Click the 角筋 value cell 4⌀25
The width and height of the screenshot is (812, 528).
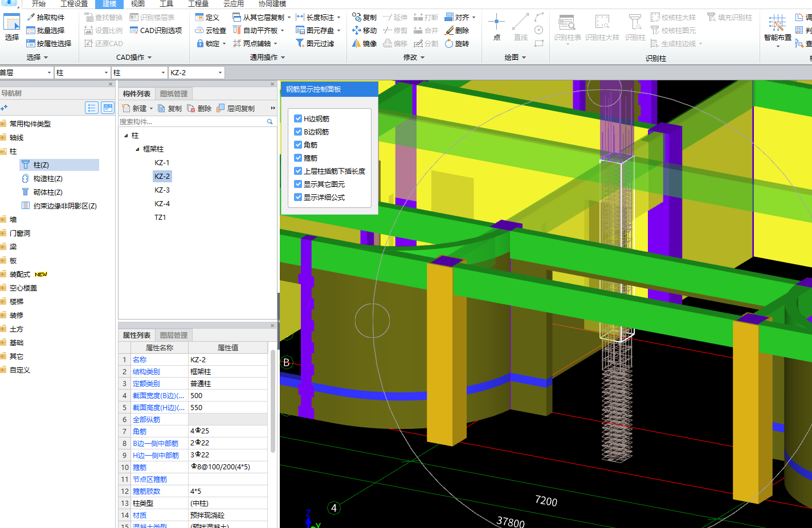coord(228,432)
